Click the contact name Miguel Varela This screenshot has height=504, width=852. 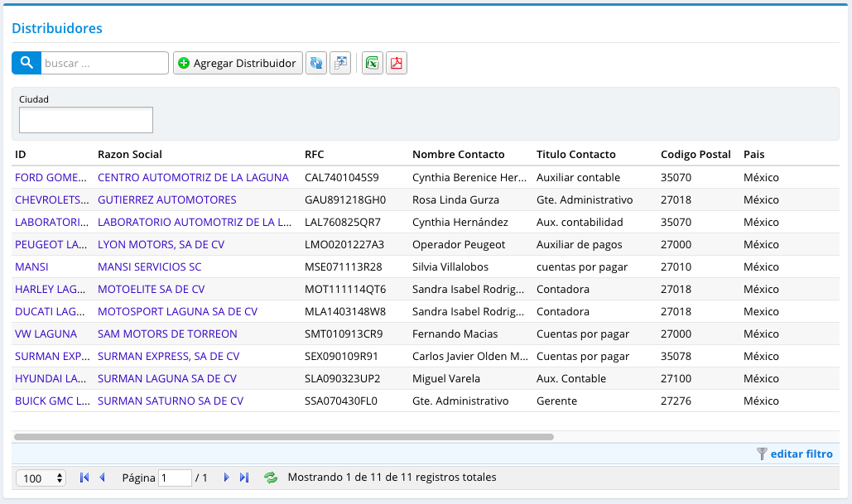[446, 378]
